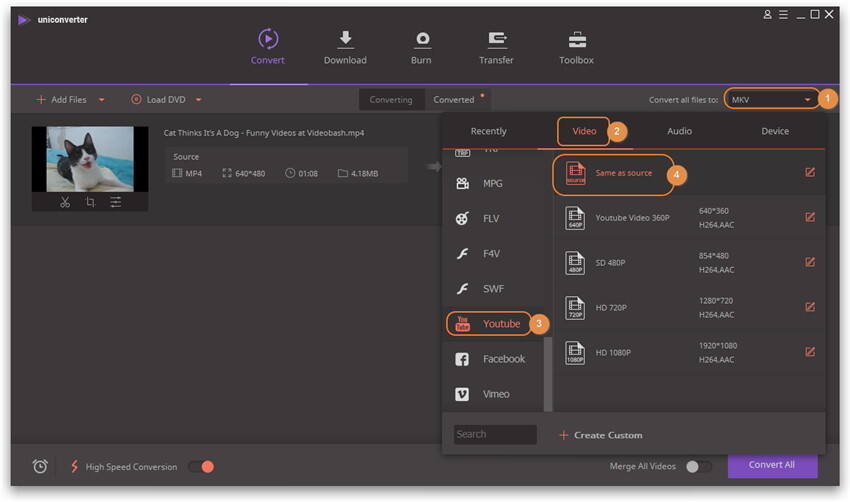850x502 pixels.
Task: Edit the HD 720P preset
Action: tap(810, 307)
